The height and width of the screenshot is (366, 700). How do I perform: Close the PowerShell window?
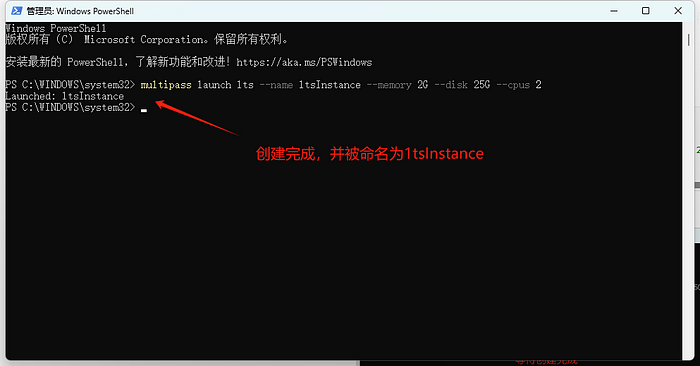(x=678, y=11)
